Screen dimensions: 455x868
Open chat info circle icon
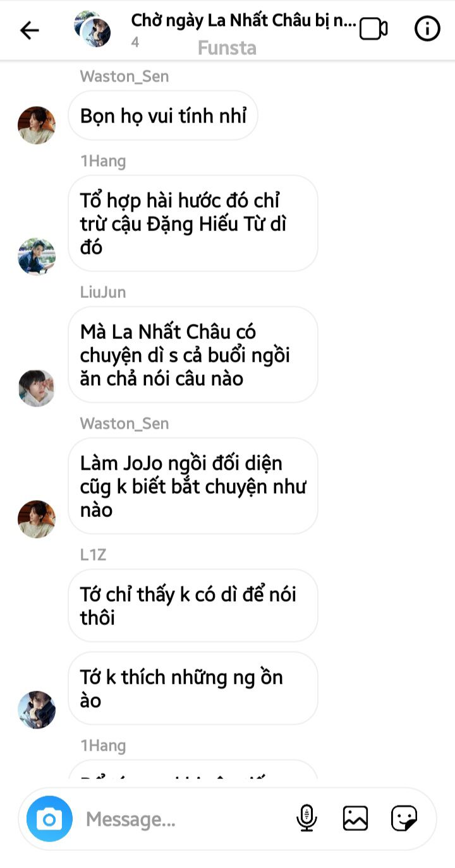point(427,29)
